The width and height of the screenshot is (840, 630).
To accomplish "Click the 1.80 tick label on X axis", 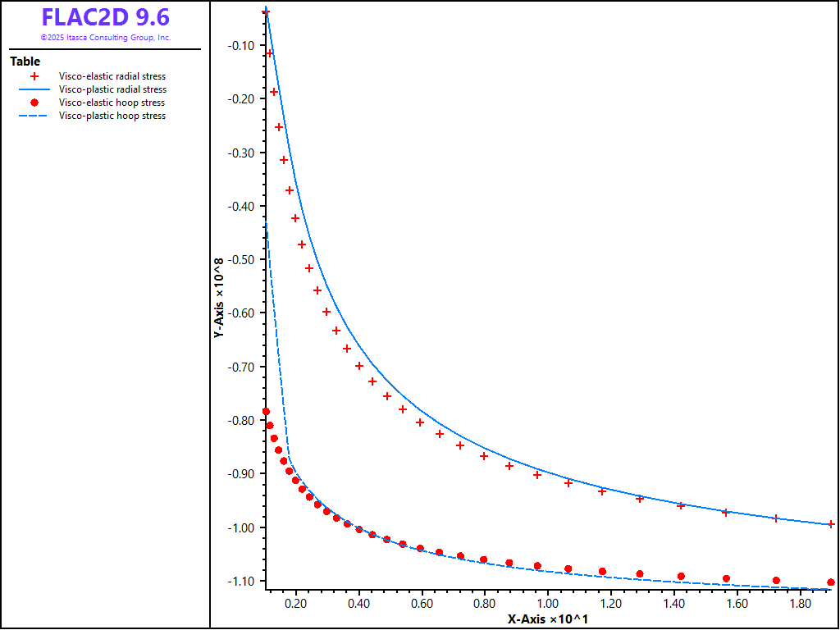I will 800,604.
